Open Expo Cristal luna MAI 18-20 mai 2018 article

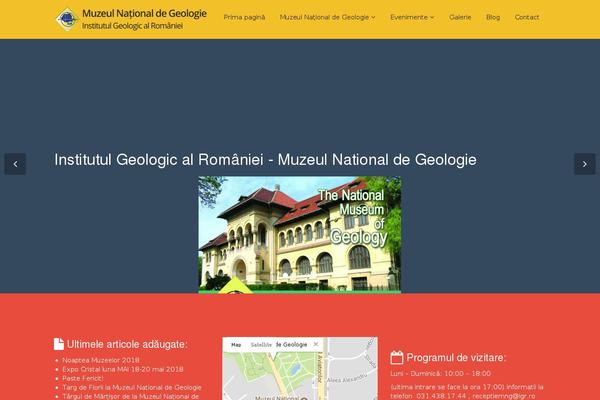[122, 369]
